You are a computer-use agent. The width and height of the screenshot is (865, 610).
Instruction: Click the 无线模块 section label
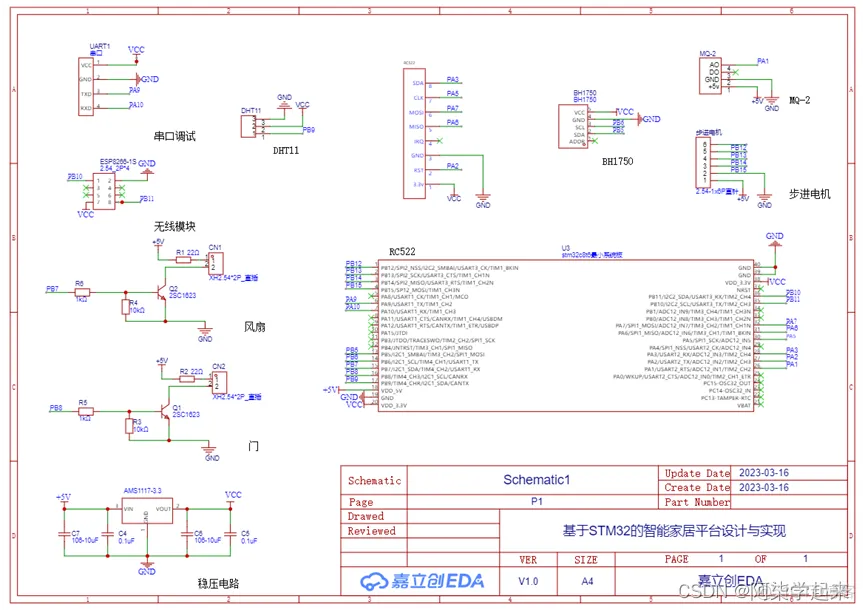tap(174, 226)
